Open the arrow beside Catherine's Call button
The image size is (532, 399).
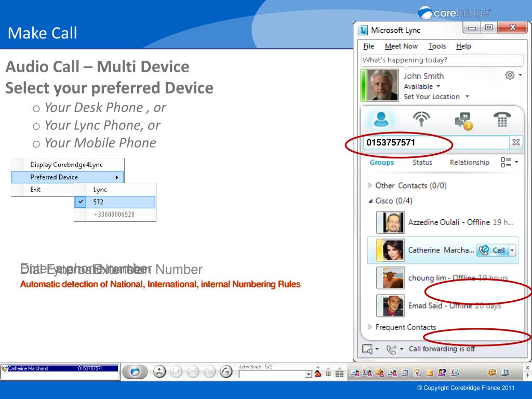[x=512, y=250]
